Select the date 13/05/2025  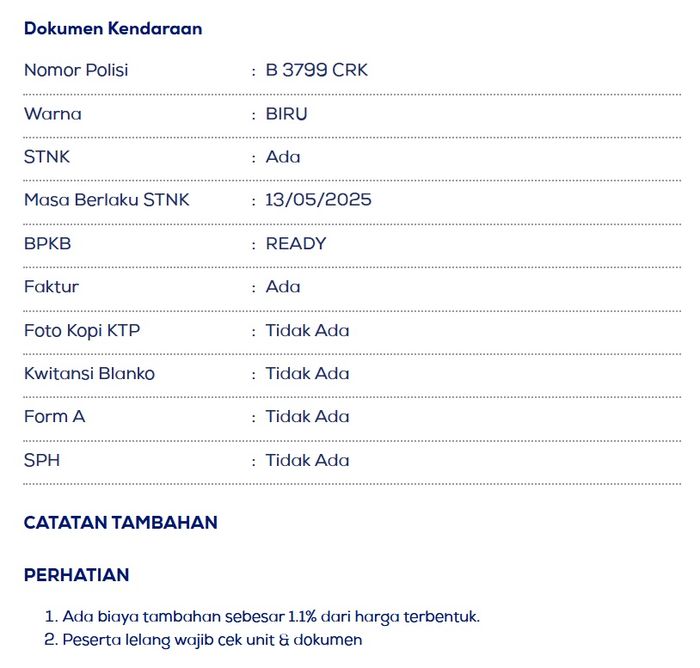coord(318,200)
